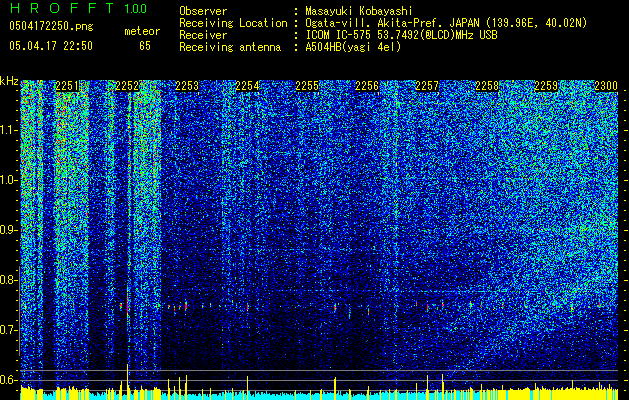The image size is (629, 400).
Task: Click the 2254 time marker
Action: point(247,86)
